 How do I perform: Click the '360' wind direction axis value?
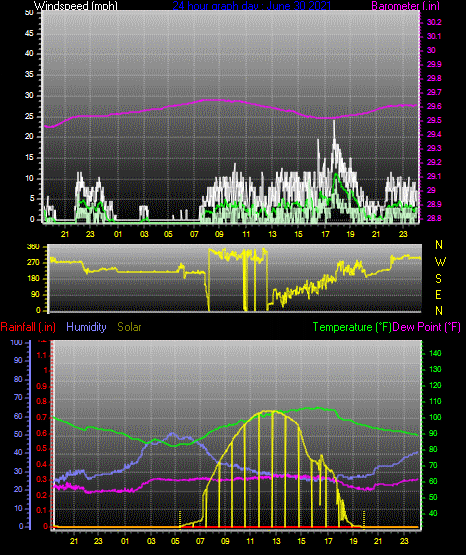coord(33,247)
